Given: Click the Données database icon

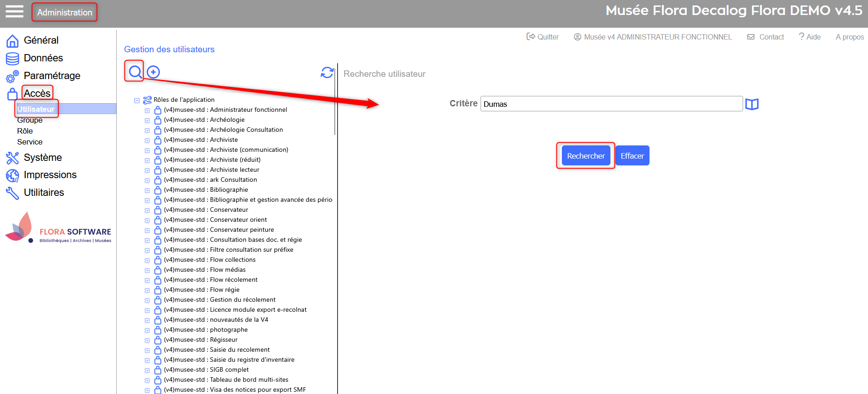Looking at the screenshot, I should (12, 59).
